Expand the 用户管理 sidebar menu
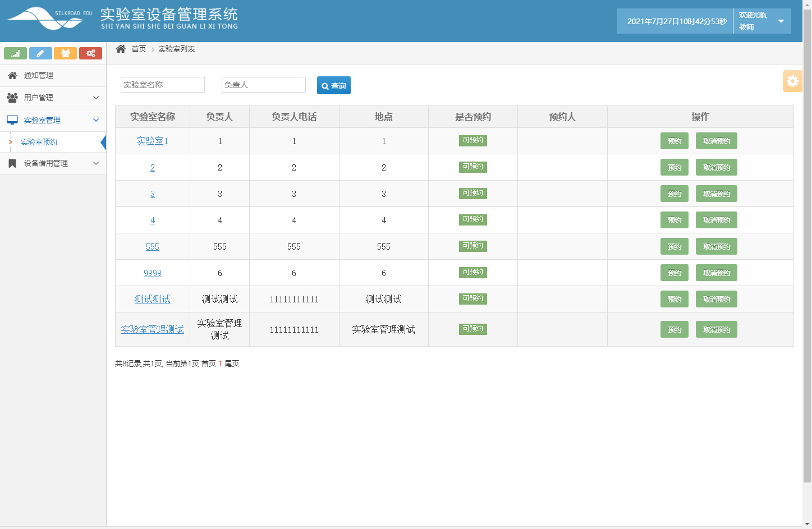The height and width of the screenshot is (529, 812). [53, 98]
